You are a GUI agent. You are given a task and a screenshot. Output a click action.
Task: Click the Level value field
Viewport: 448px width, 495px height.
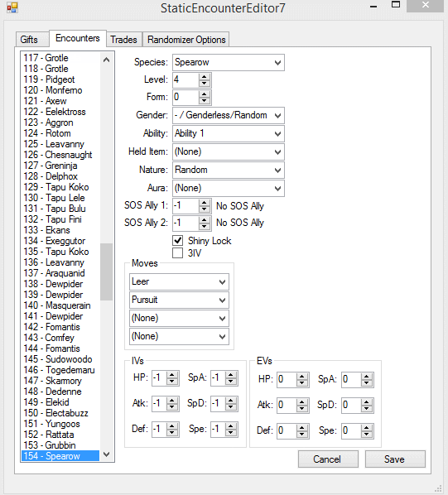pos(186,79)
